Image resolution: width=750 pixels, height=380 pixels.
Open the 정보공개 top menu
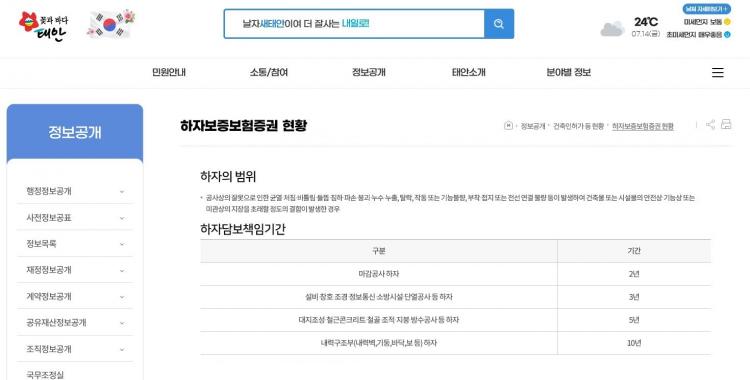[x=369, y=73]
